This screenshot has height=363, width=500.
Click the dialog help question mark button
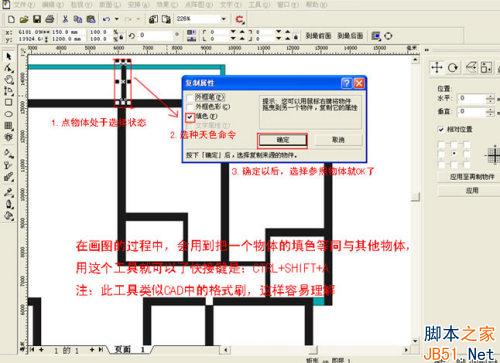coord(347,83)
